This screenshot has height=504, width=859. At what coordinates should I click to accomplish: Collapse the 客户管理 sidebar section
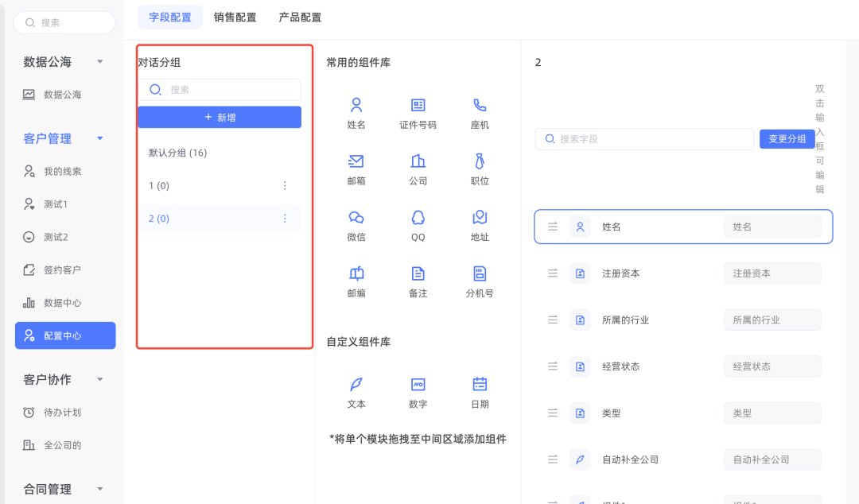[100, 138]
